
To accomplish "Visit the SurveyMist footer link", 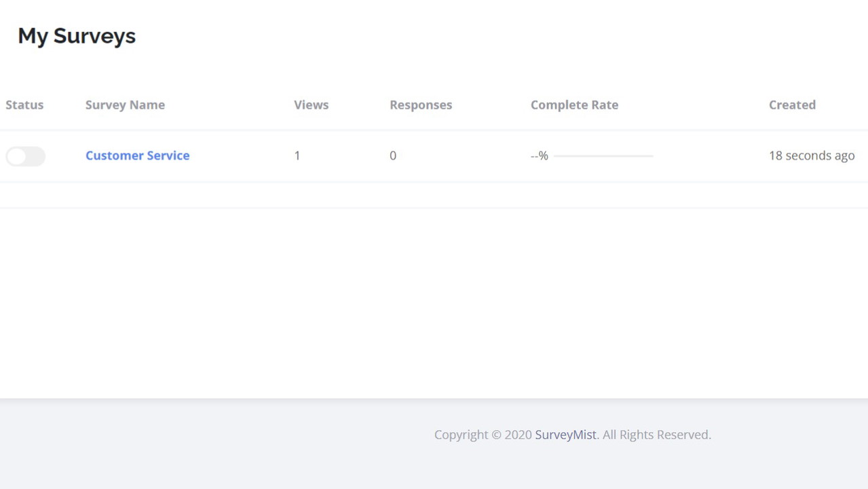I will 565,435.
